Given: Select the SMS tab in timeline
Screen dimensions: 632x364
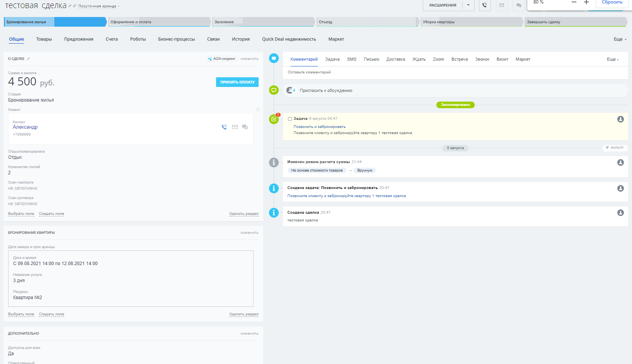Looking at the screenshot, I should point(351,60).
